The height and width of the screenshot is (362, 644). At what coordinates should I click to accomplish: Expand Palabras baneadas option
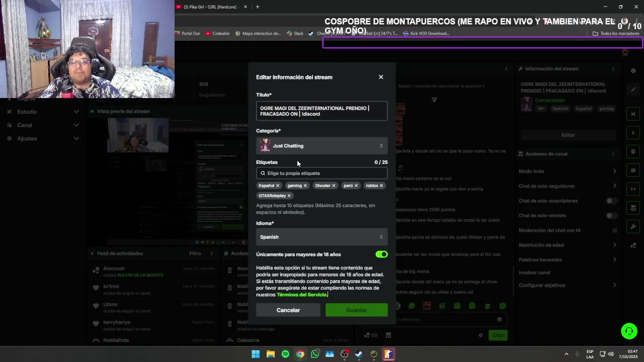click(x=568, y=260)
